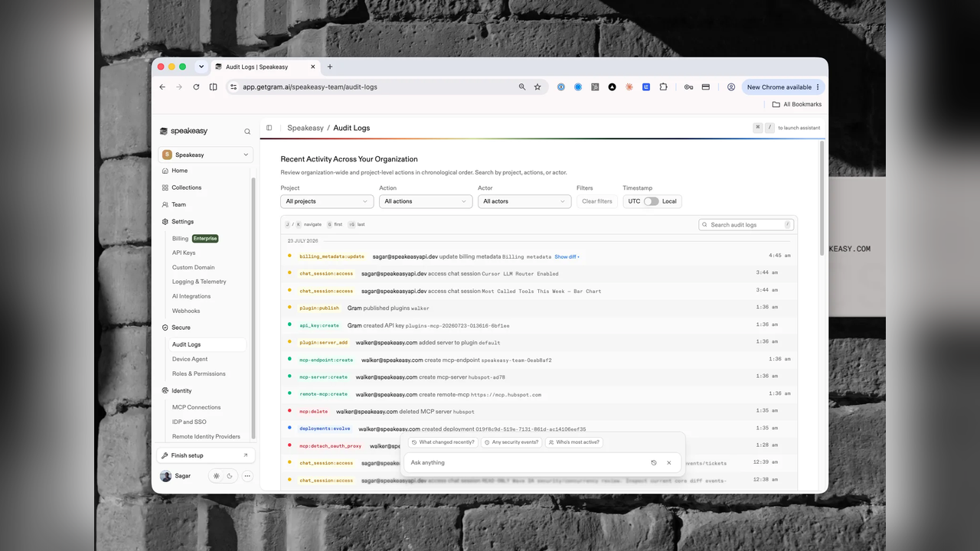Click the blue E extension icon

pos(646,87)
